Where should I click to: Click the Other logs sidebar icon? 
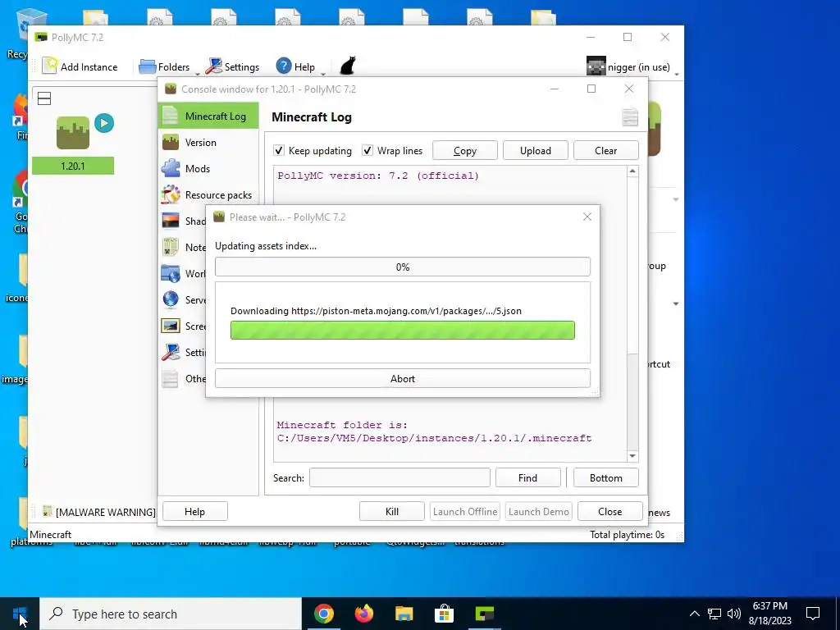click(x=171, y=378)
